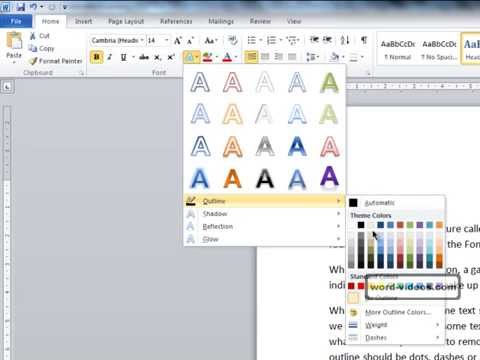Toggle Superscript formatting
This screenshot has height=360, width=480.
pyautogui.click(x=171, y=57)
